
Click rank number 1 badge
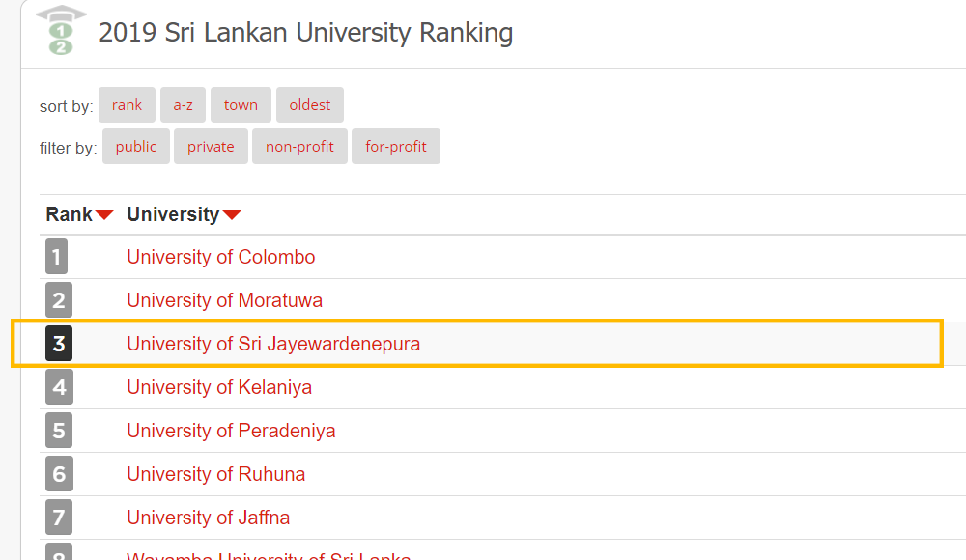[57, 257]
